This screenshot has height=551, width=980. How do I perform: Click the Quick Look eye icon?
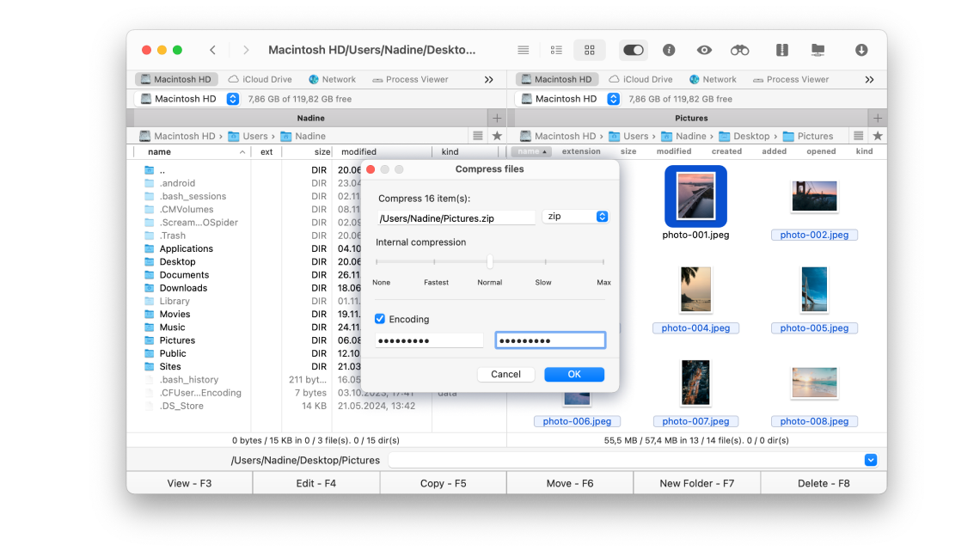[x=703, y=50]
